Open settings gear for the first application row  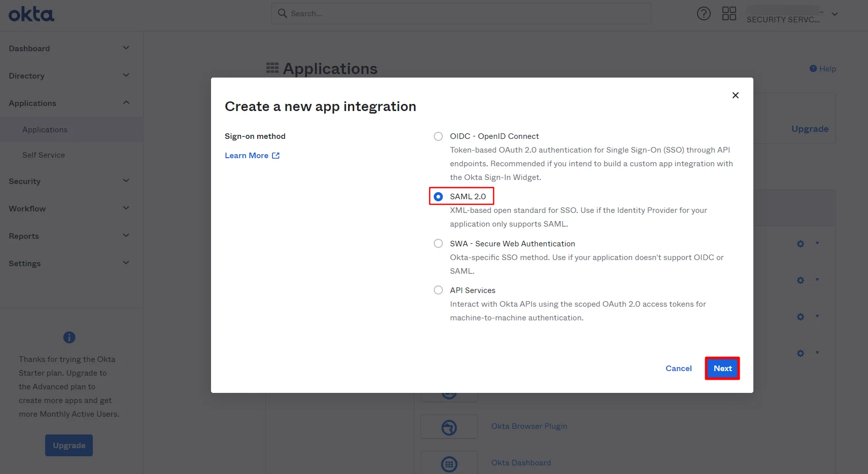tap(800, 243)
